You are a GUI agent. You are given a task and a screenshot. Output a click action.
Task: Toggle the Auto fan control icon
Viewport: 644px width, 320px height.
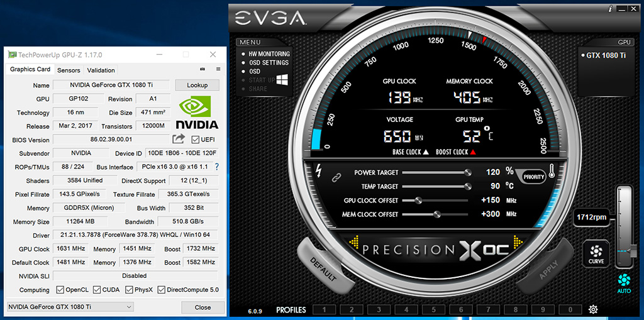point(625,284)
